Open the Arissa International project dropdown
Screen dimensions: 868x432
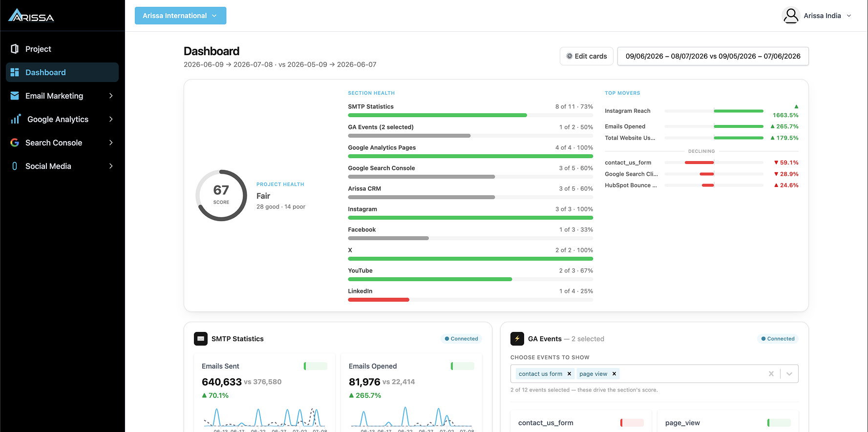180,16
